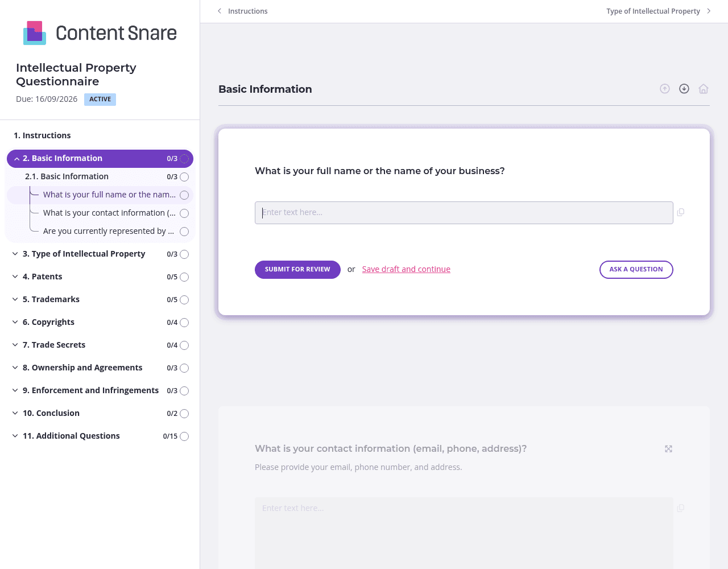Toggle status circle for Enforcement and Infringements

[x=184, y=391]
